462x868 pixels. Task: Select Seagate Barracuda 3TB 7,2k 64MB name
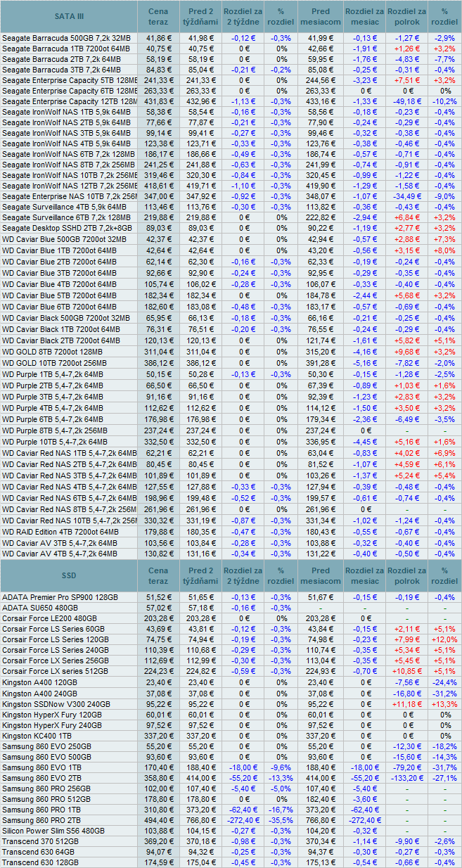(x=61, y=70)
